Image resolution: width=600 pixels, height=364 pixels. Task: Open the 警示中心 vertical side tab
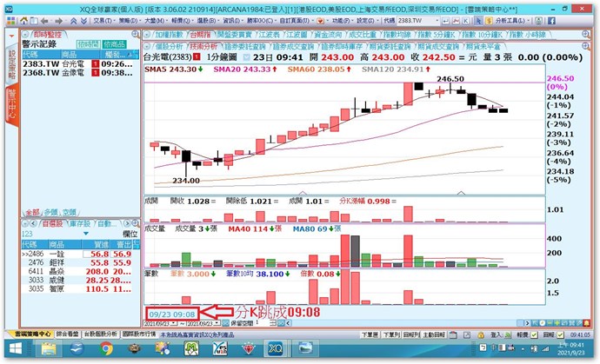10,106
